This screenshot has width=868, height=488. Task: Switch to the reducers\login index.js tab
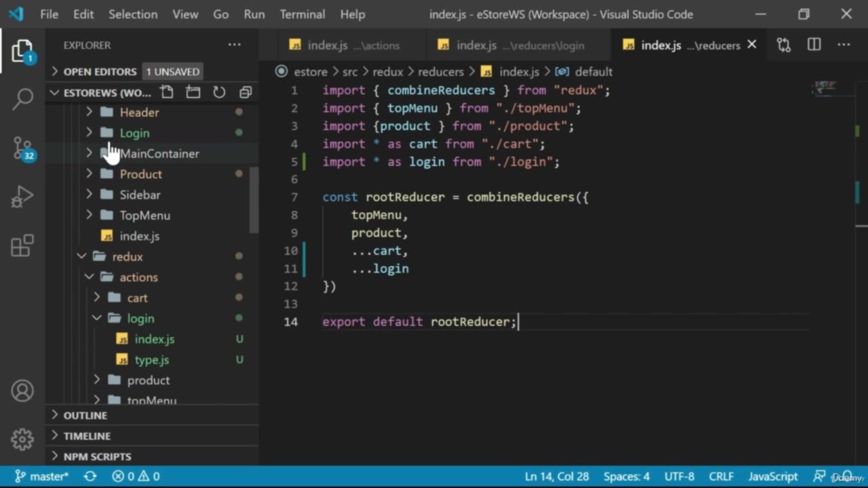click(519, 45)
